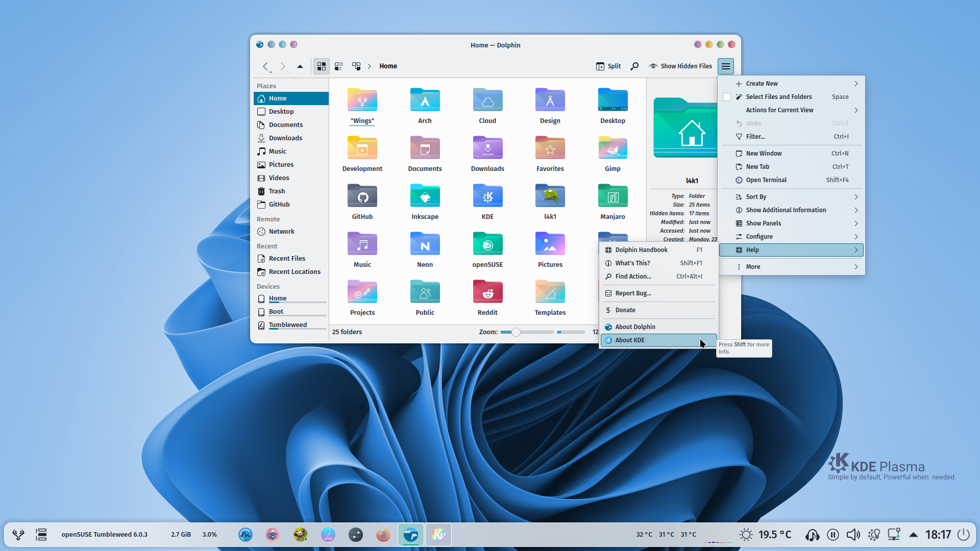Viewport: 980px width, 551px height.
Task: Open Downloads in Places sidebar
Action: coord(291,138)
